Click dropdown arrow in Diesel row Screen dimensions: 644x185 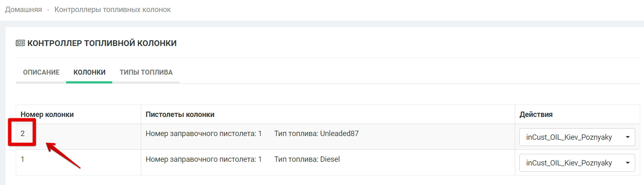(x=627, y=163)
